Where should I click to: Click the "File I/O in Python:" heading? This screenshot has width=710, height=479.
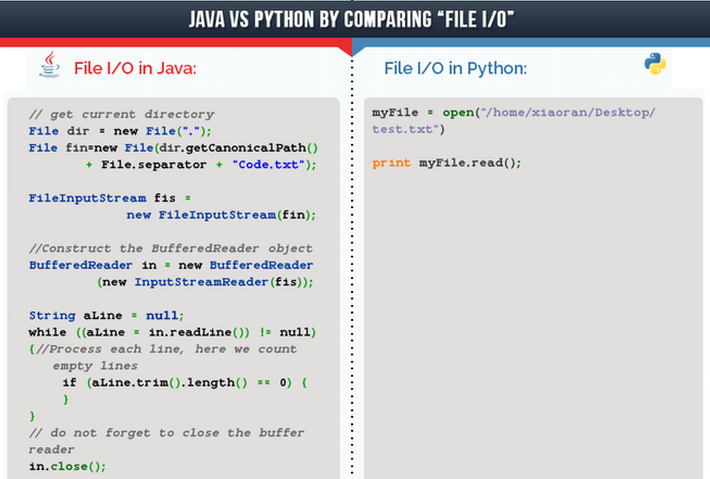[455, 68]
